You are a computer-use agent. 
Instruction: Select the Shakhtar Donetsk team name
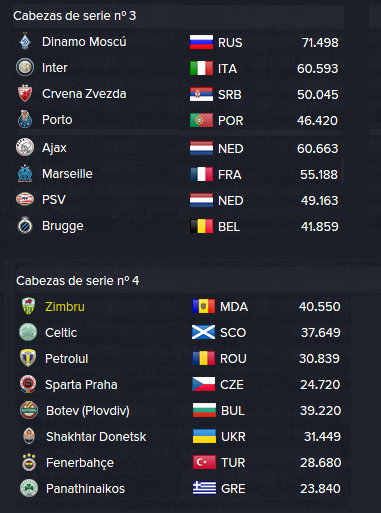coord(96,437)
